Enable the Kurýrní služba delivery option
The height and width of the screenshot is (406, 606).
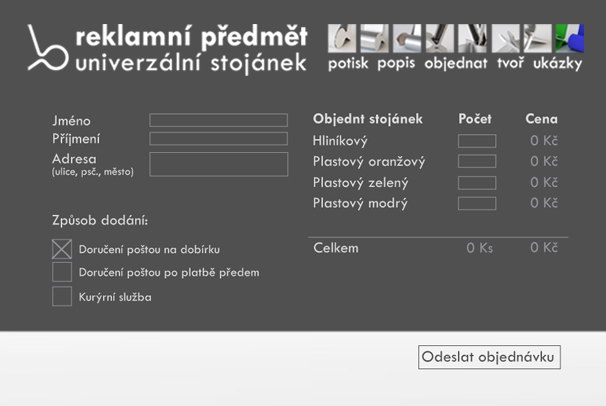[62, 296]
